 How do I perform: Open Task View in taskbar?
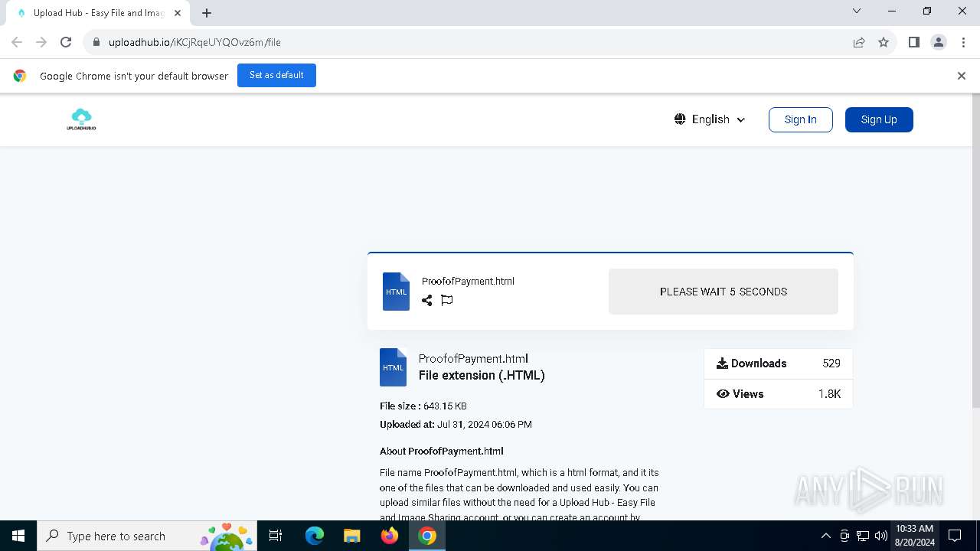276,536
